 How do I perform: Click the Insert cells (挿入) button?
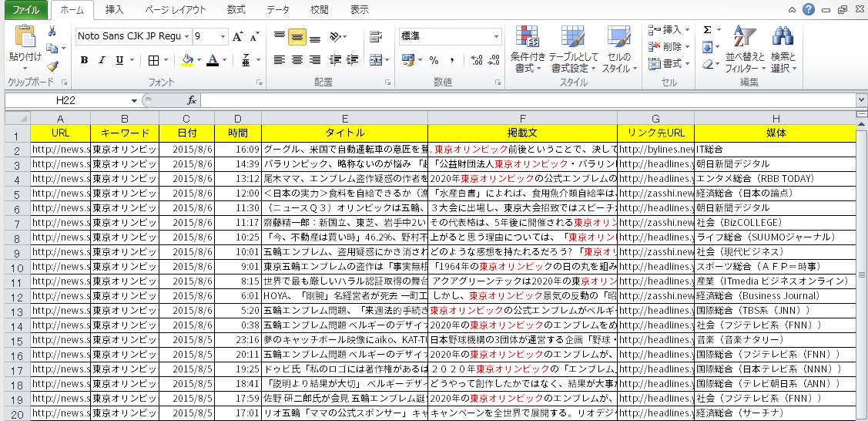tap(669, 29)
